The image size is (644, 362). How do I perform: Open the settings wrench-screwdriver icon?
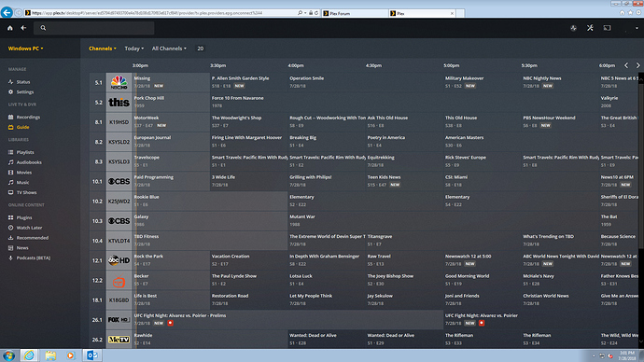[590, 28]
